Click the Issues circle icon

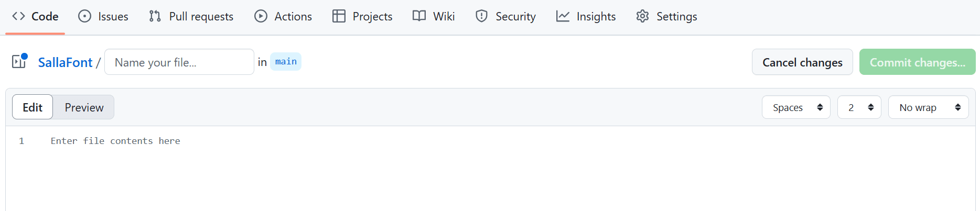coord(84,16)
